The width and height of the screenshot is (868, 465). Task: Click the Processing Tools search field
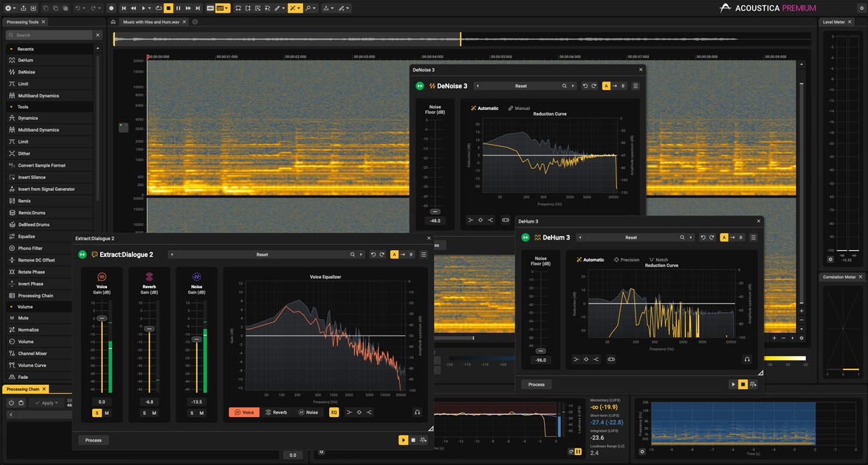(x=49, y=35)
